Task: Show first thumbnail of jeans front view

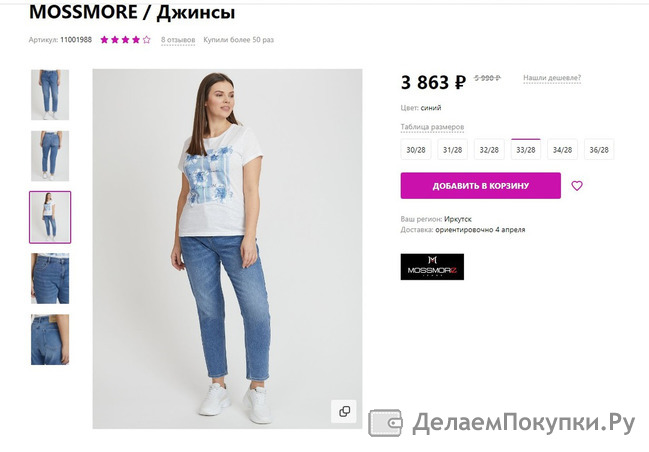Action: [x=50, y=95]
